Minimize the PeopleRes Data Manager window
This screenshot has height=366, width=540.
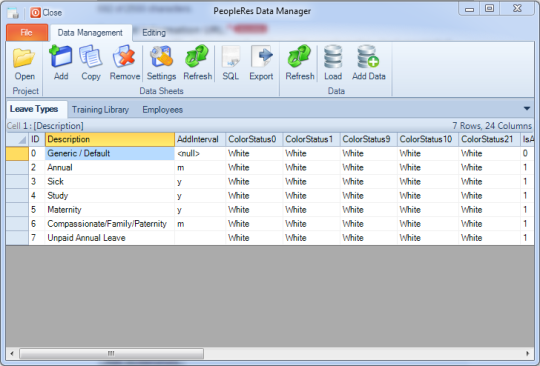pyautogui.click(x=469, y=9)
